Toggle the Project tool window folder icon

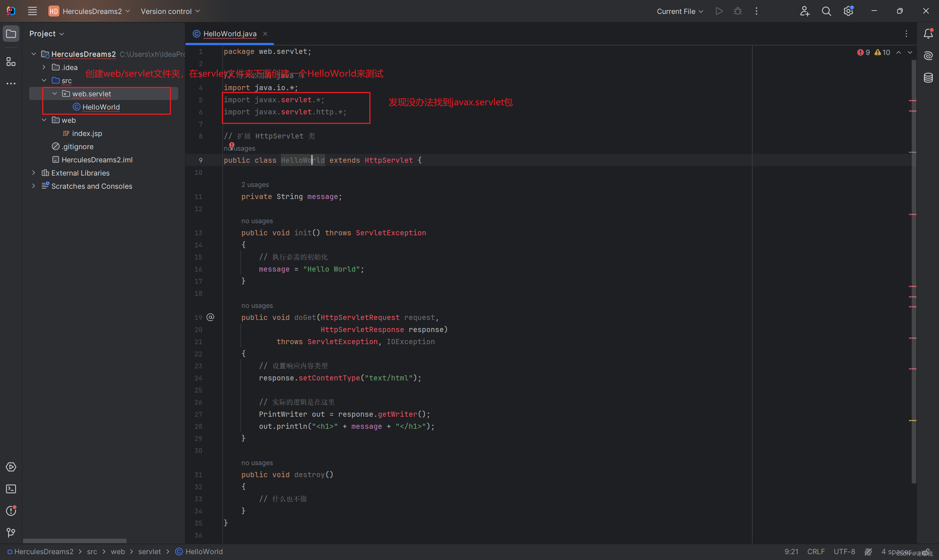(x=11, y=34)
